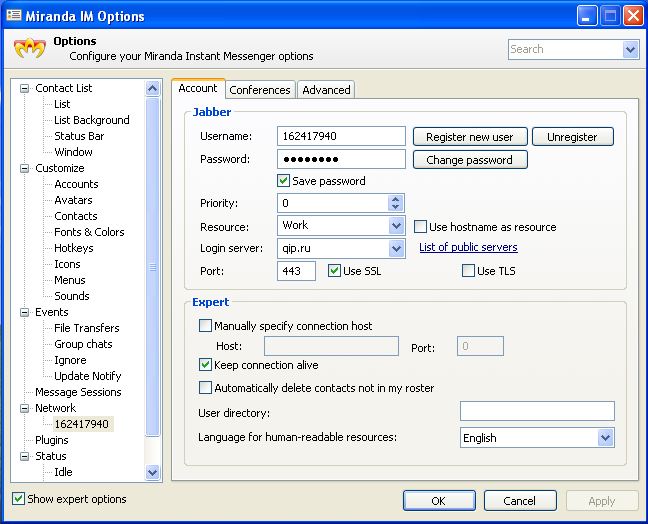
Task: Click the Search input field
Action: (x=566, y=50)
